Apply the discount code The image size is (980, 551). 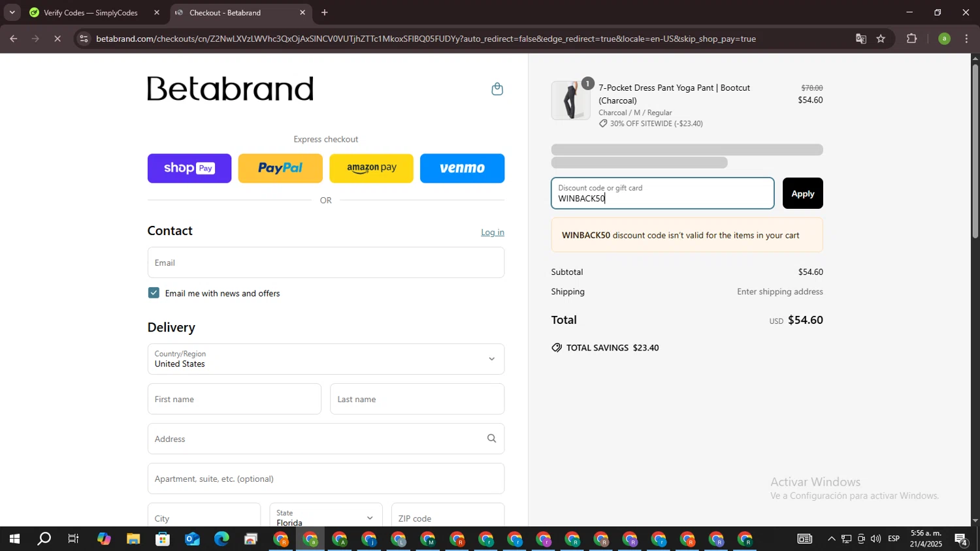(x=803, y=193)
